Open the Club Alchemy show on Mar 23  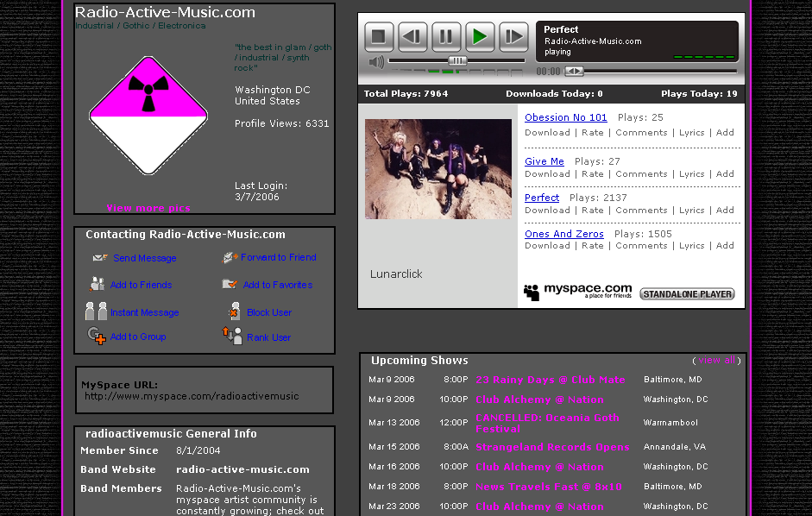(x=539, y=507)
